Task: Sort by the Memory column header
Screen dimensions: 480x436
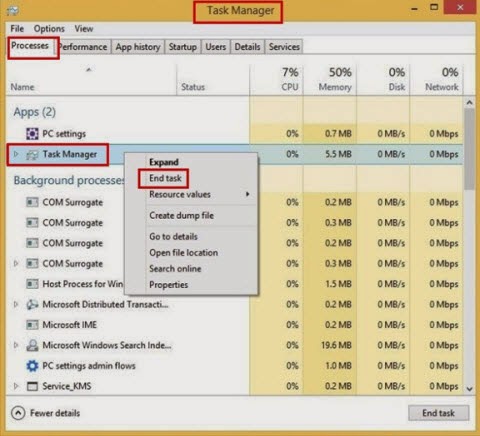Action: (x=330, y=80)
